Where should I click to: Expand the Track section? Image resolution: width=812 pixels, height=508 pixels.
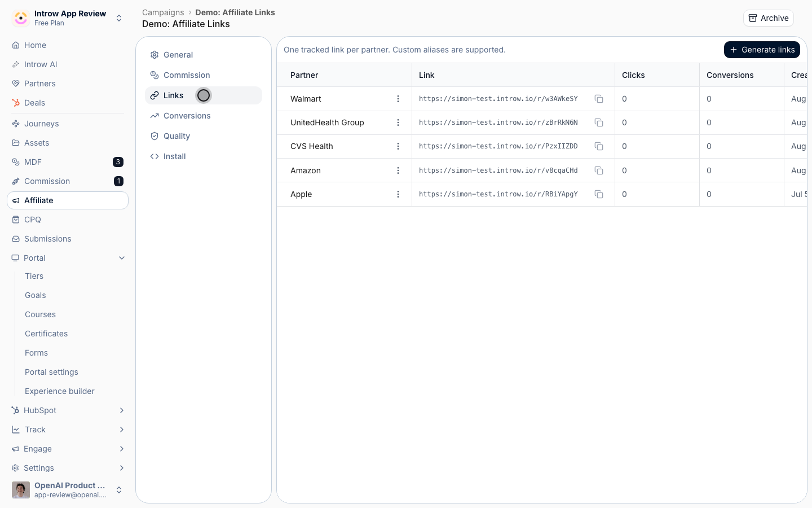(68, 430)
